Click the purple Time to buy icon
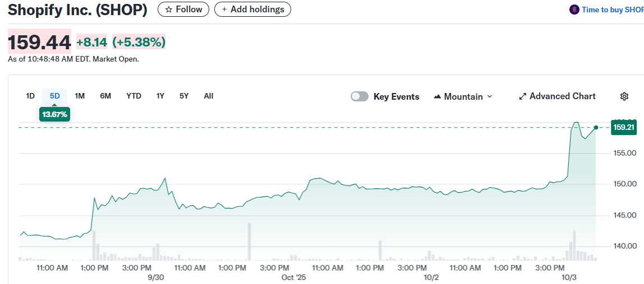The image size is (644, 284). [x=574, y=10]
